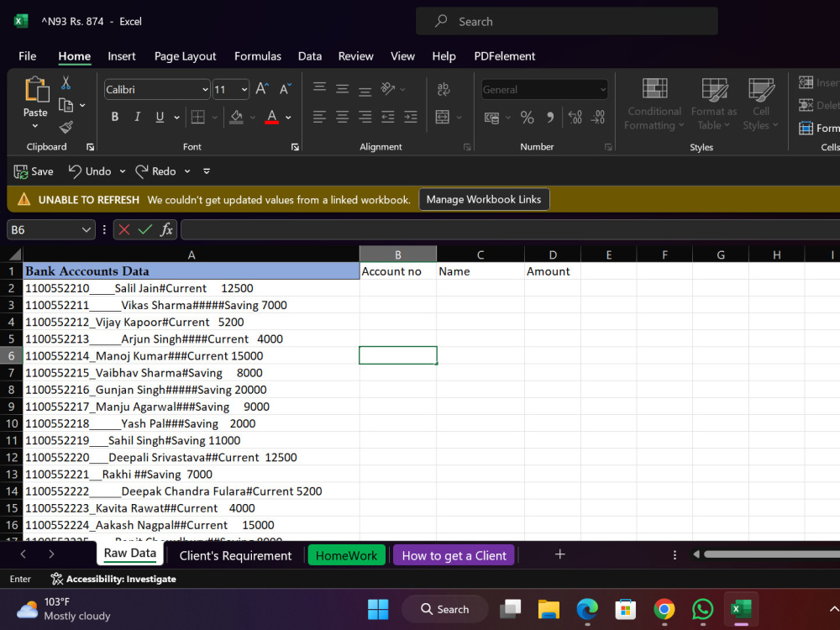The width and height of the screenshot is (840, 630).
Task: Click Format as Table button
Action: 714,104
